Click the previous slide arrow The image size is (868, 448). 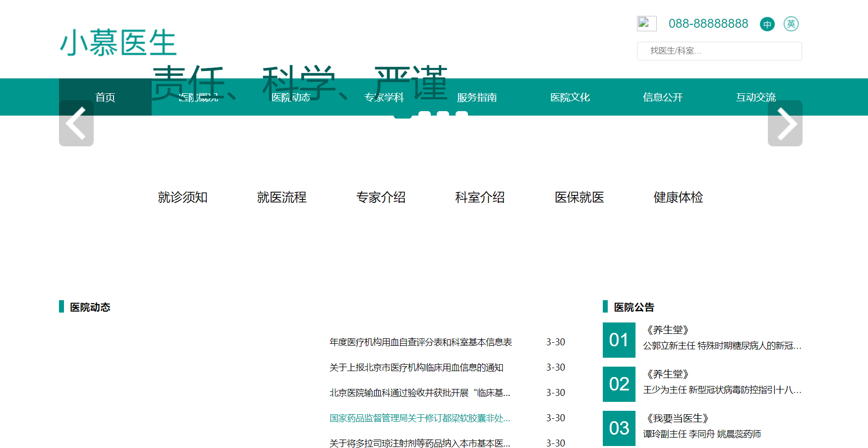(76, 124)
